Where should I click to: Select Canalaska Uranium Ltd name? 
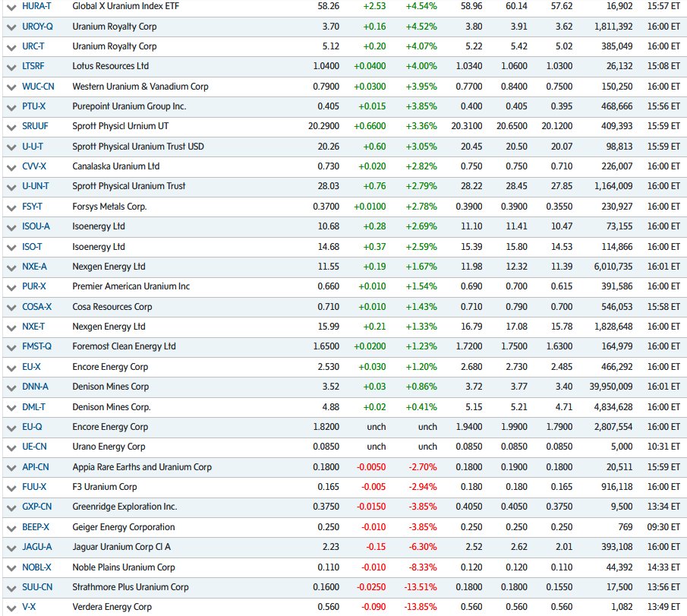pos(116,166)
